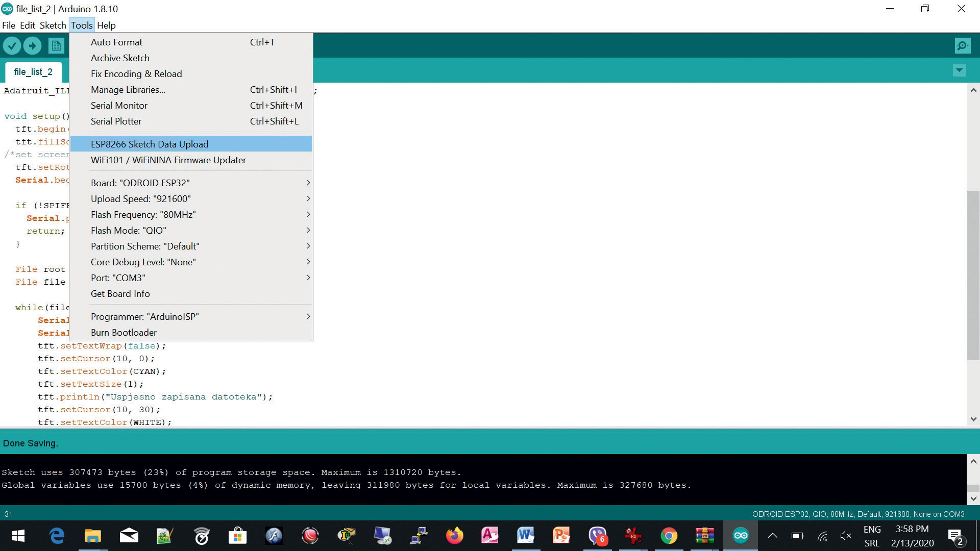Click ESP8266 Sketch Data Upload
This screenshot has height=551, width=980.
pos(191,144)
